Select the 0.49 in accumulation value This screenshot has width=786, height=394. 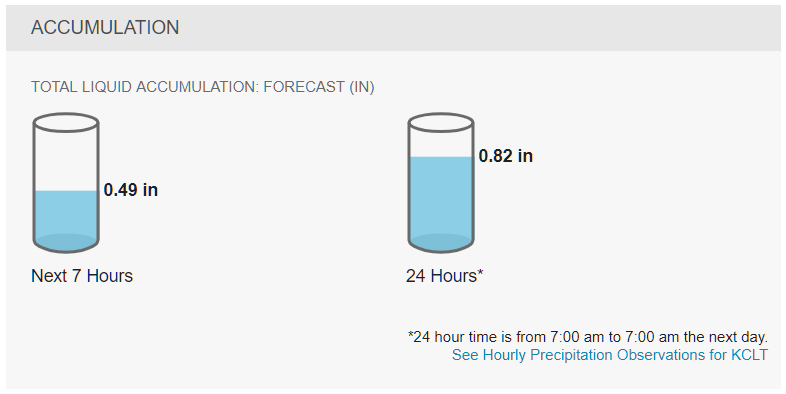click(131, 190)
